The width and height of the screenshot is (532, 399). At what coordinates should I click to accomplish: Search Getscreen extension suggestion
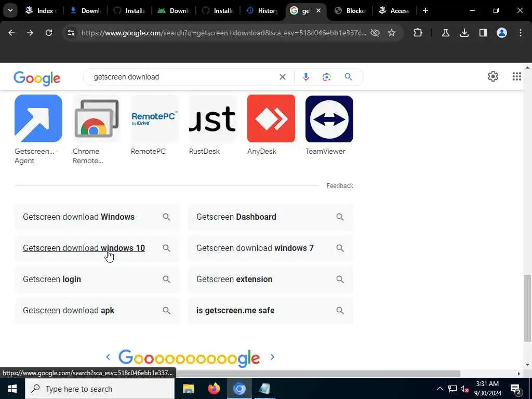click(270, 280)
